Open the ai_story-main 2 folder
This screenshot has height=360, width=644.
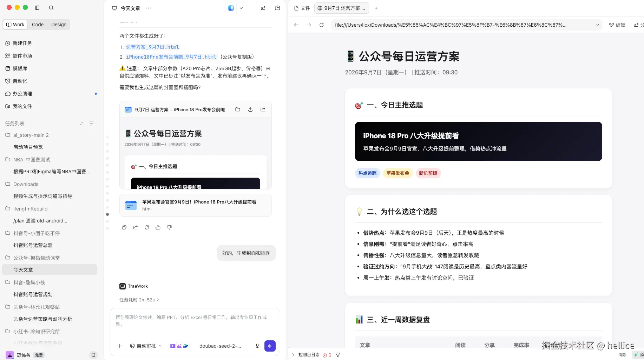tap(31, 135)
